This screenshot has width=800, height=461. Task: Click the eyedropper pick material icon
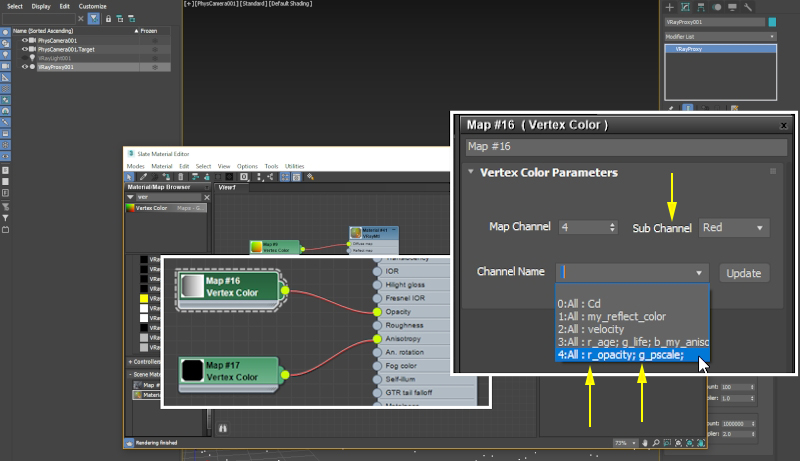click(144, 176)
